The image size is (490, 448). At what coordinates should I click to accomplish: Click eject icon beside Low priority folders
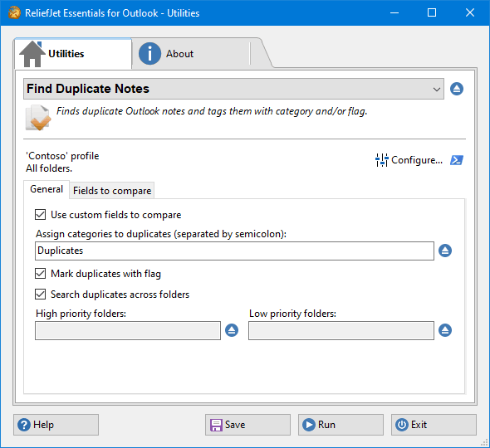coord(445,330)
